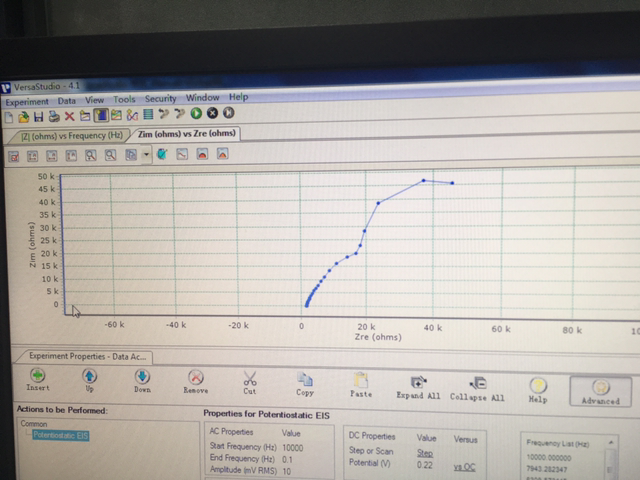
Task: Click the teal copy graph icon
Action: [162, 154]
